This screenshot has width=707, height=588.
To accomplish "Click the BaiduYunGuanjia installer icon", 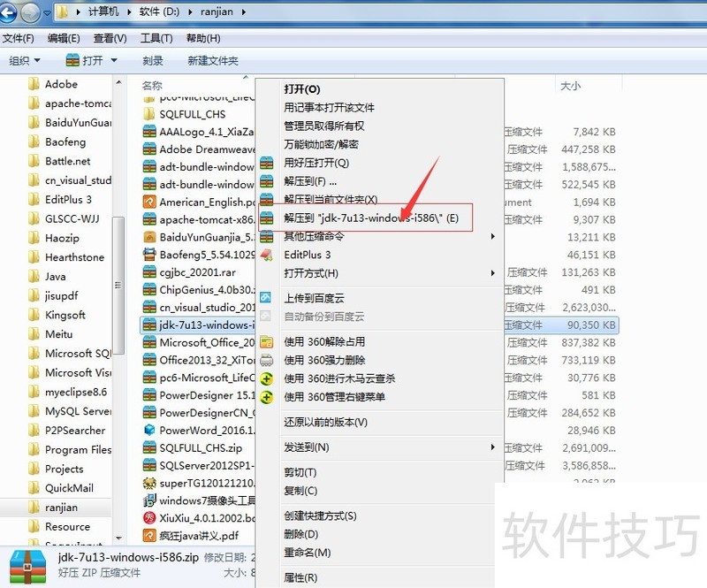I will coord(149,237).
